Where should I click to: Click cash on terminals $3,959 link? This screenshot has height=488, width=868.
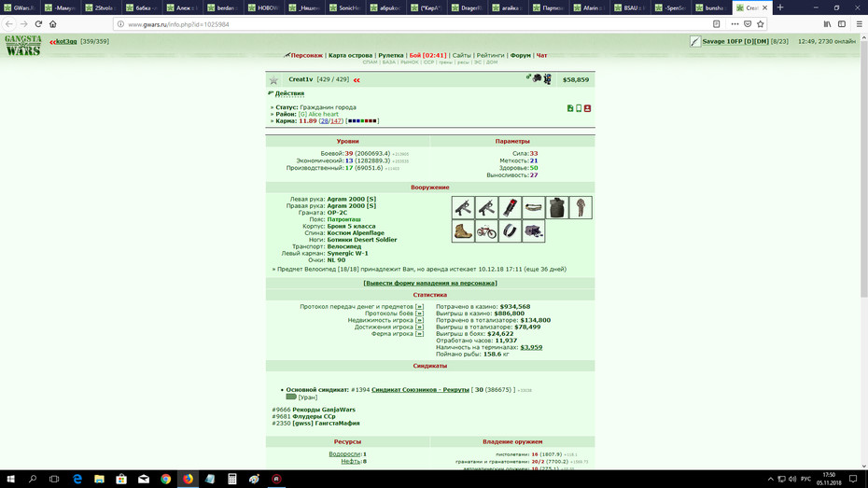coord(531,347)
